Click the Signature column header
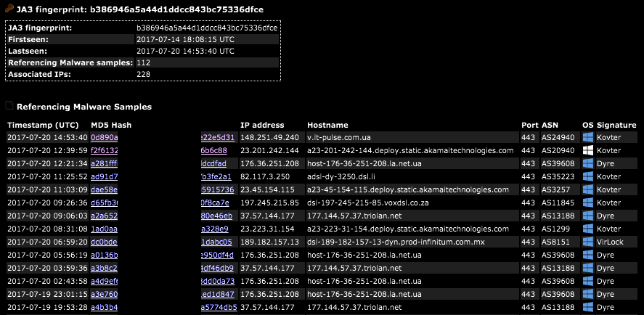 pyautogui.click(x=616, y=126)
